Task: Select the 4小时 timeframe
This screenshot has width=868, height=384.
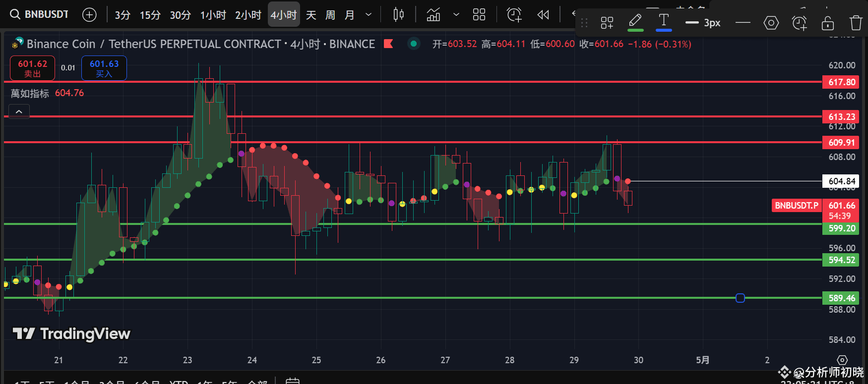Action: [283, 15]
